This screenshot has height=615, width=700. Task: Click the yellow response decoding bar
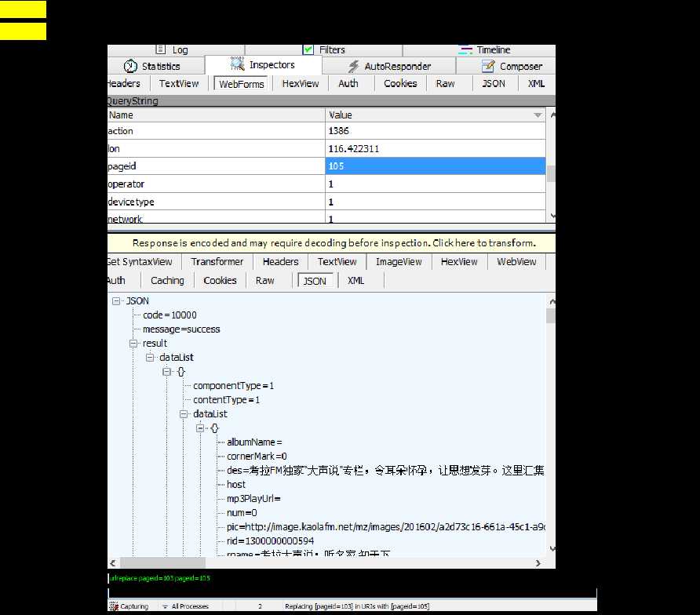point(332,243)
